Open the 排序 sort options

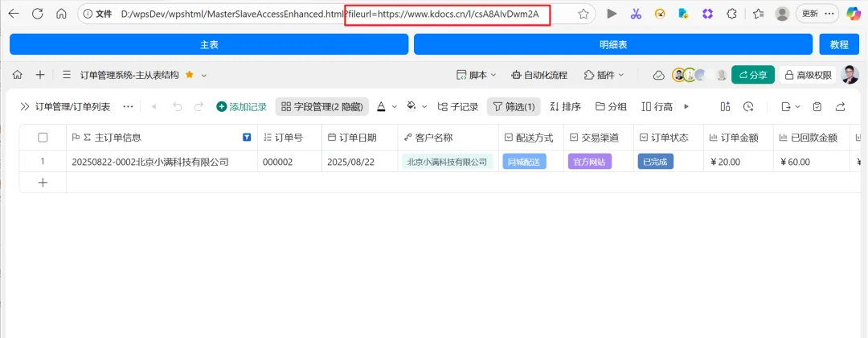[x=565, y=106]
